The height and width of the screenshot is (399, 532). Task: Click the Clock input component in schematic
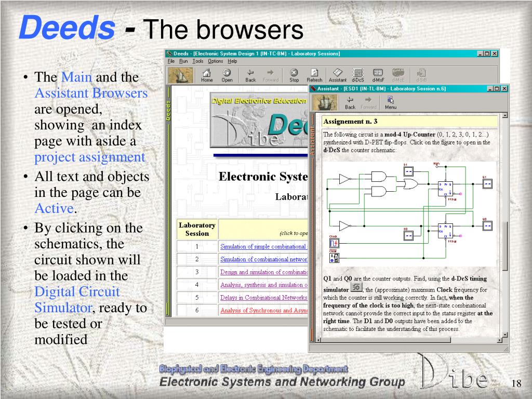(x=334, y=243)
